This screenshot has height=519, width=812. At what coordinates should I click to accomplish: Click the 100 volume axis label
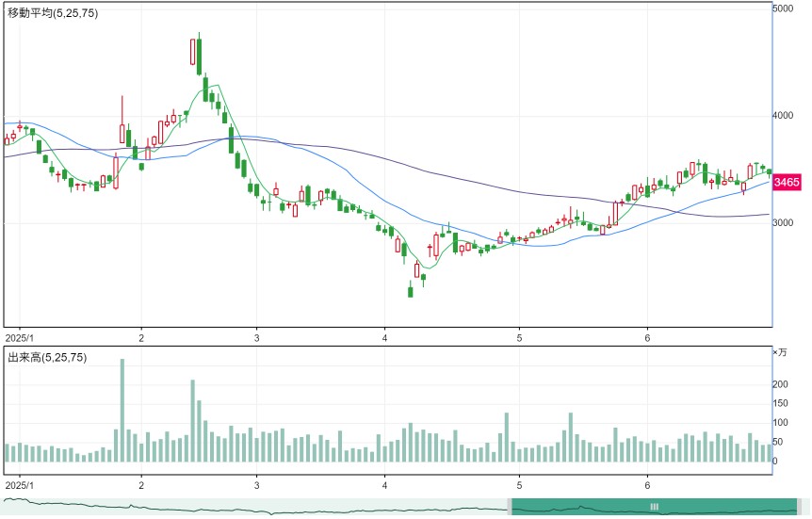click(780, 423)
